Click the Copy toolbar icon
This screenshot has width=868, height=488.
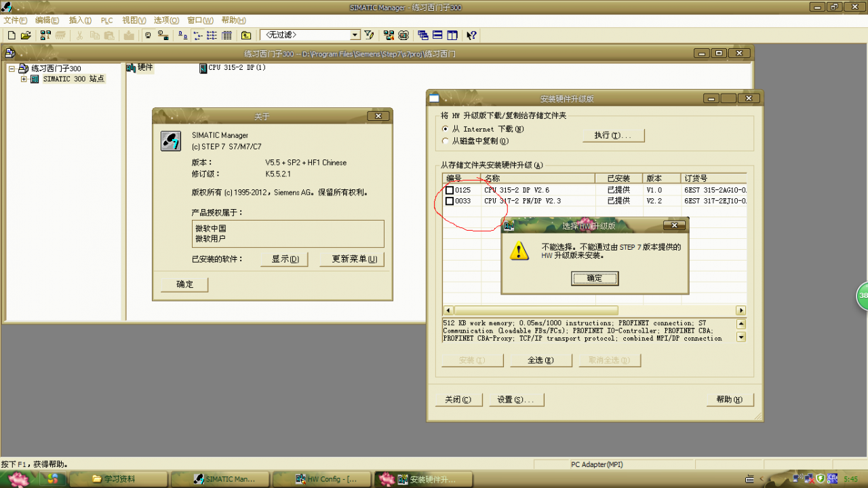95,35
